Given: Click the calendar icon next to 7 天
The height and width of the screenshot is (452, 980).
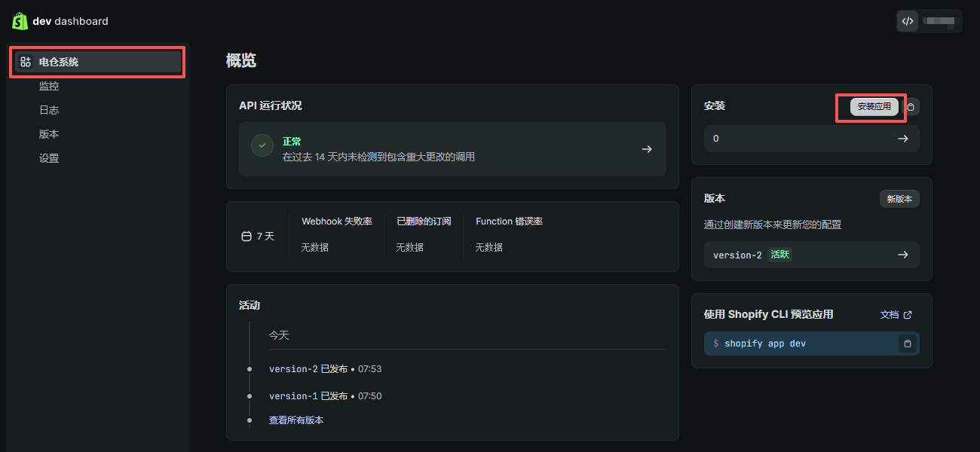Looking at the screenshot, I should click(246, 237).
